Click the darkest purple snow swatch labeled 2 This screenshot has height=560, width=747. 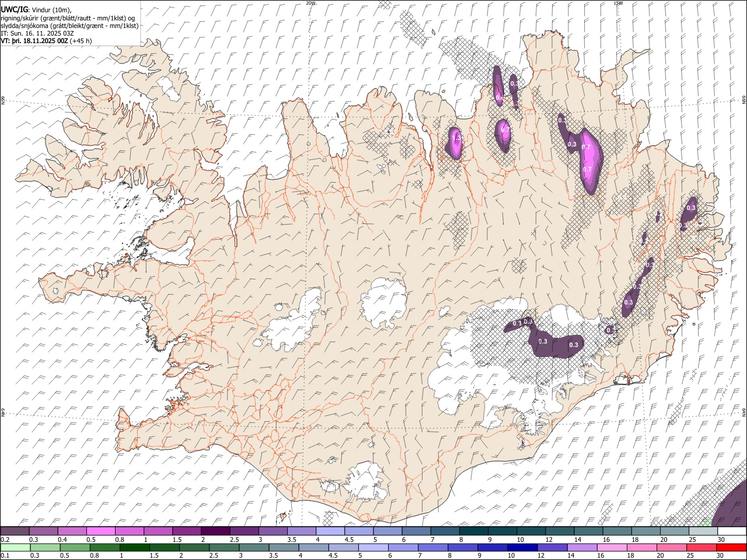pyautogui.click(x=215, y=531)
